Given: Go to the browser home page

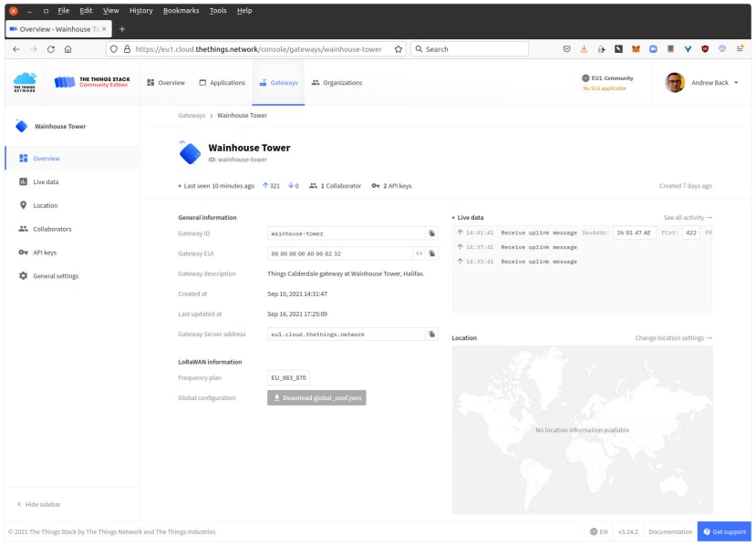Looking at the screenshot, I should [x=68, y=49].
